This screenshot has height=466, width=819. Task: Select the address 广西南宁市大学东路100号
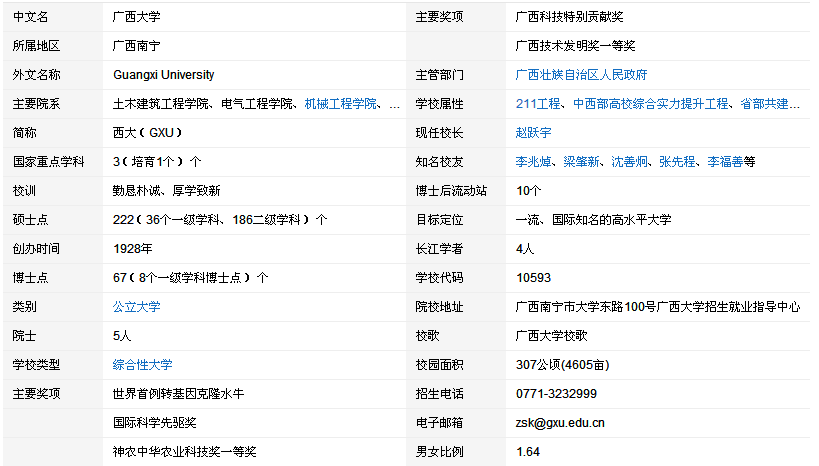pyautogui.click(x=586, y=307)
